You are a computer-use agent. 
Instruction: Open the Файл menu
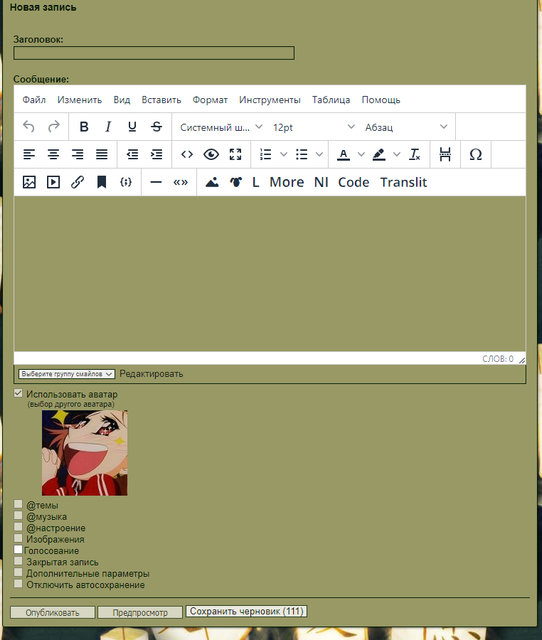[34, 100]
